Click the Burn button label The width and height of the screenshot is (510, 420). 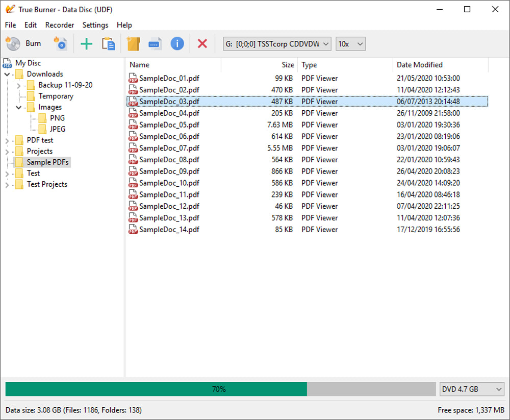click(x=32, y=43)
